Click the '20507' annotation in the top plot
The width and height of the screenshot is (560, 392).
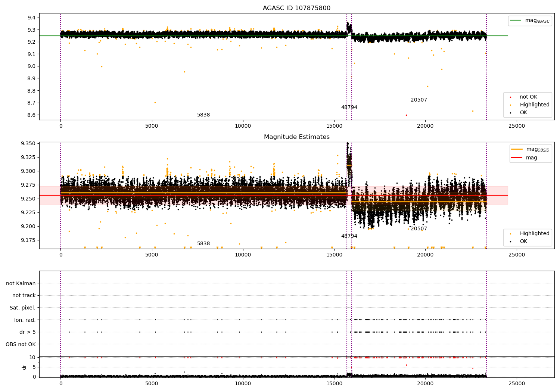(419, 100)
